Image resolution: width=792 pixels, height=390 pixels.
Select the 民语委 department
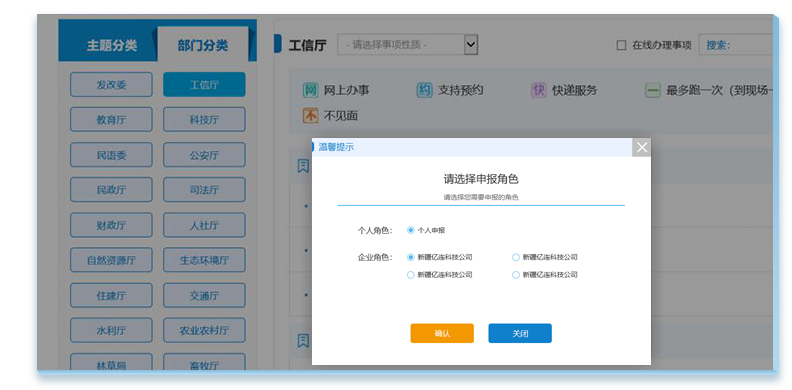point(111,155)
